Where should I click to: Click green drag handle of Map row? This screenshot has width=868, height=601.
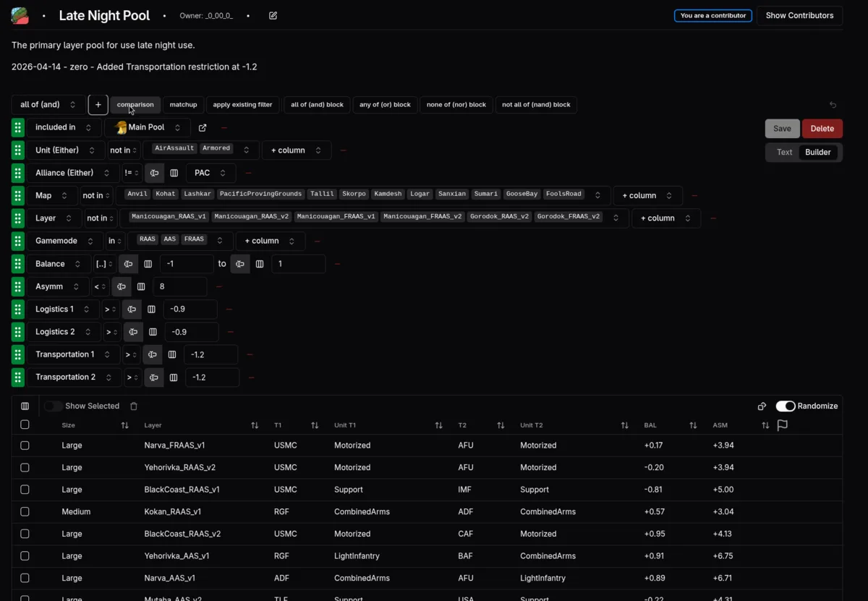click(x=18, y=195)
